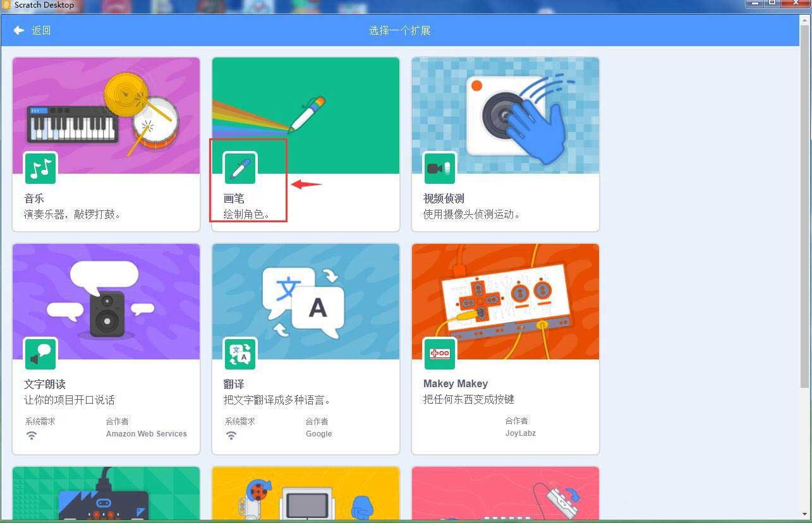Screen dimensions: 812x523
Task: Click 合作者 label on 翻译 card
Action: (x=317, y=421)
